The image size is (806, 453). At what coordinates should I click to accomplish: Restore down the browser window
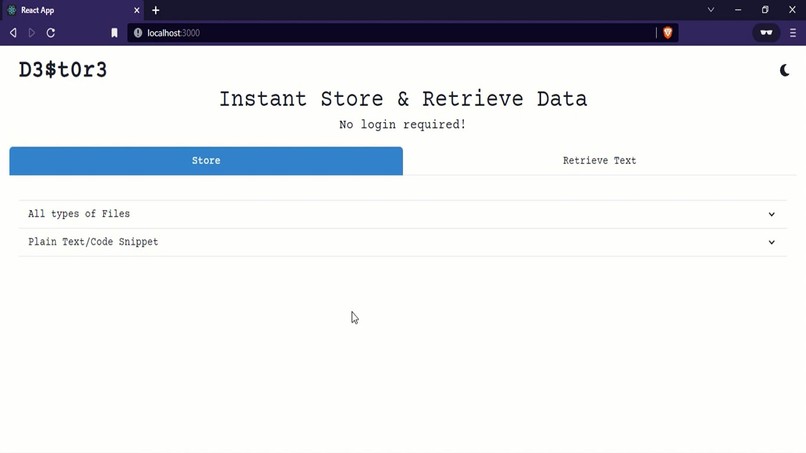click(x=765, y=10)
